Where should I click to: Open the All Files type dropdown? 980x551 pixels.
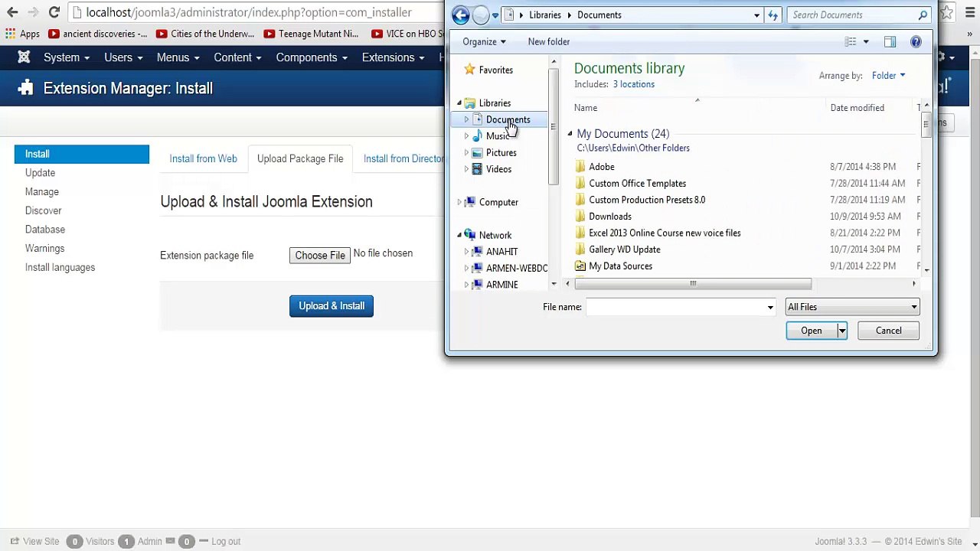tap(852, 307)
